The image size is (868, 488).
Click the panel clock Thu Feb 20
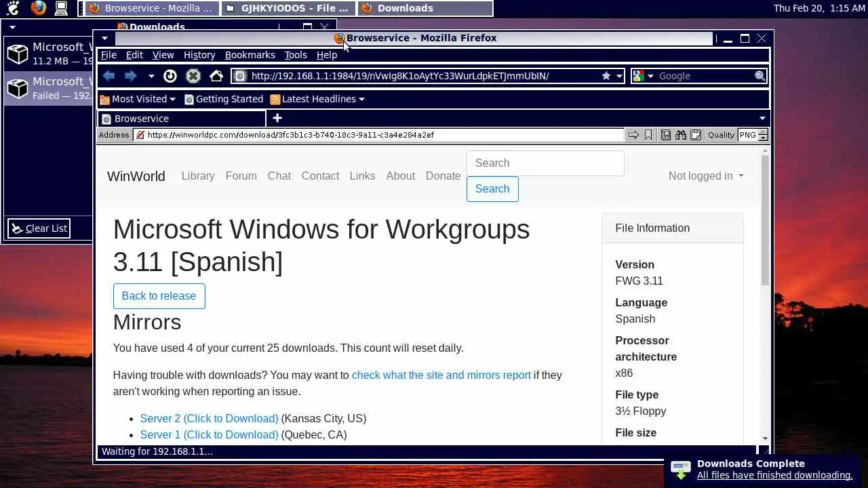coord(818,8)
